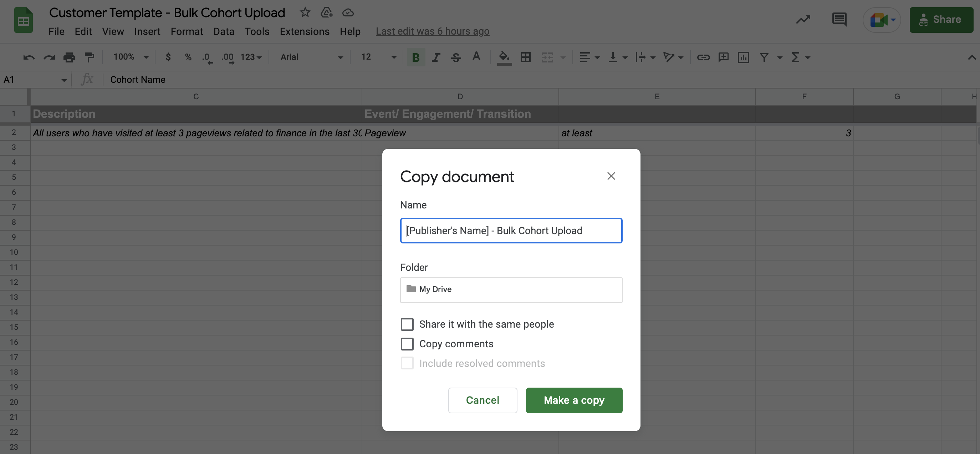Click the insert comment icon
The image size is (980, 454).
click(723, 57)
